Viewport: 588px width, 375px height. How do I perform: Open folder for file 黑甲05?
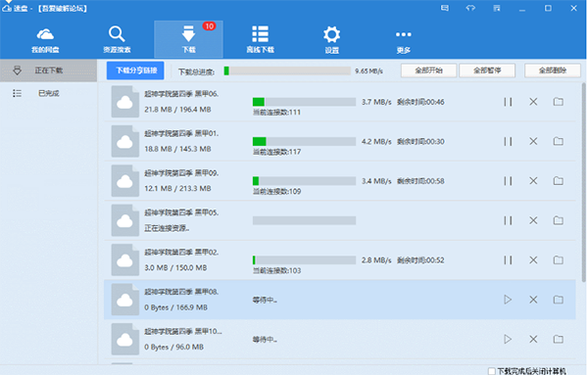click(559, 220)
